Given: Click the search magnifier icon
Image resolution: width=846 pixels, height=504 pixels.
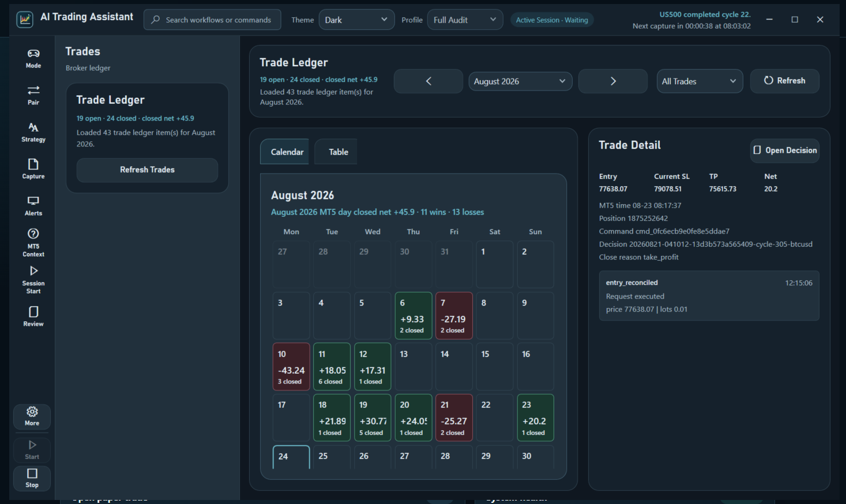Looking at the screenshot, I should pyautogui.click(x=155, y=20).
